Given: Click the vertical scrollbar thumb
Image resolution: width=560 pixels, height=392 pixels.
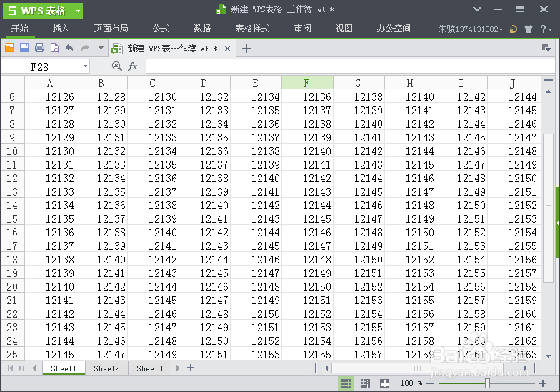Looking at the screenshot, I should pos(548,208).
